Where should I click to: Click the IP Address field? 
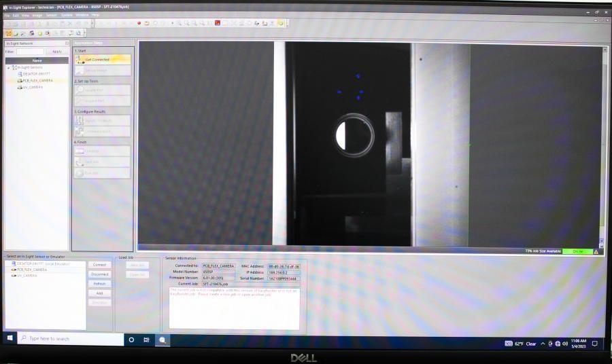tap(284, 272)
